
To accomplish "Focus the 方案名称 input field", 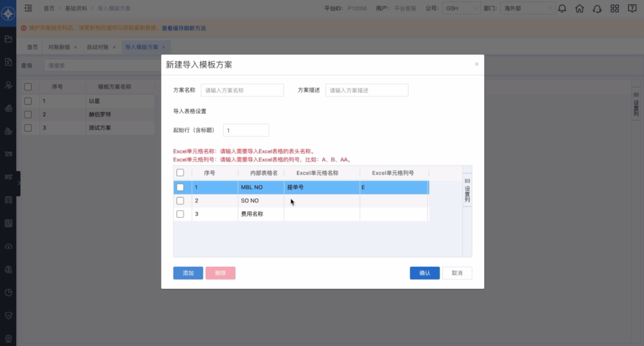I will point(242,91).
